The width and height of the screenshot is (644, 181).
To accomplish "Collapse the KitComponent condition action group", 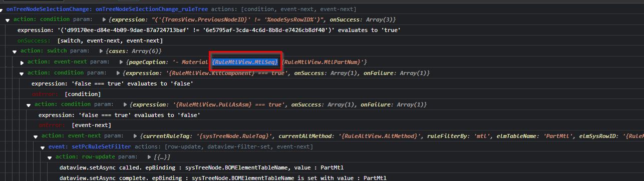I will point(22,73).
